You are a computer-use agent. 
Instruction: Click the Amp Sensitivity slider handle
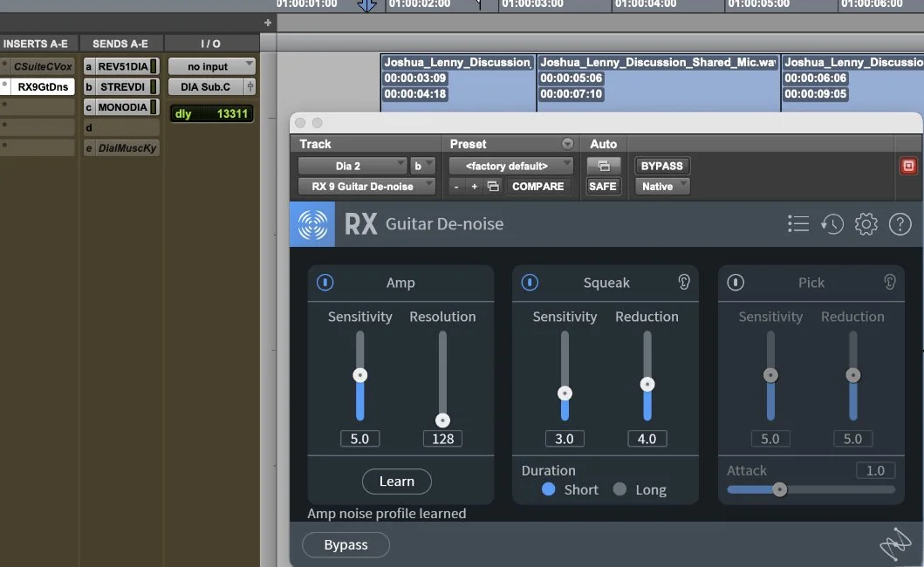(360, 375)
